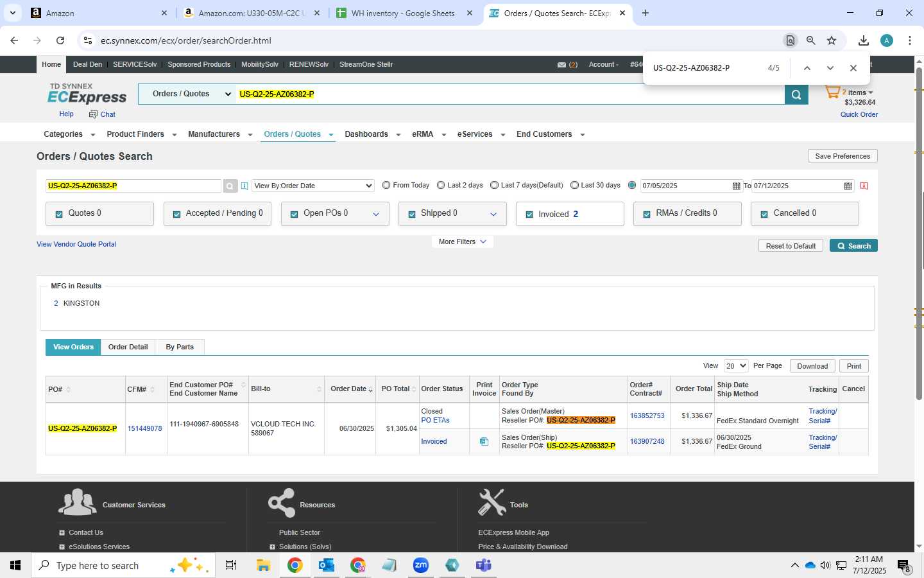Open the eRMA menu
Viewport: 924px width, 578px height.
coord(429,134)
